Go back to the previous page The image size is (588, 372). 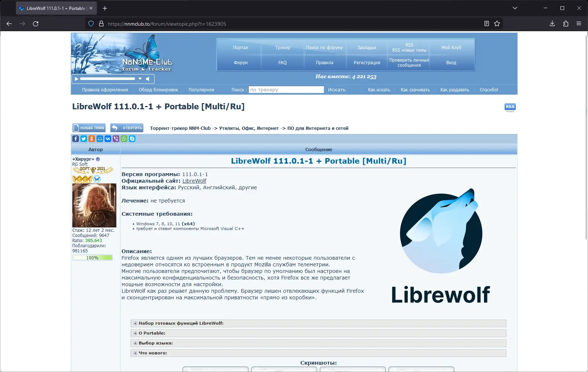coord(9,24)
